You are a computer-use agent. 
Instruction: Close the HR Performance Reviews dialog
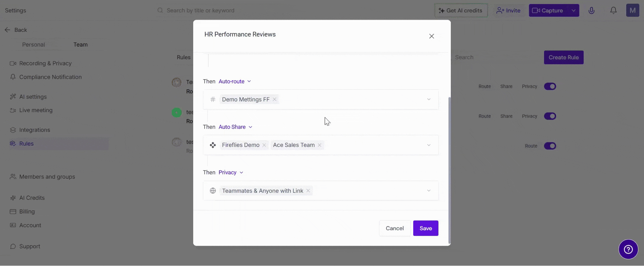pyautogui.click(x=431, y=36)
